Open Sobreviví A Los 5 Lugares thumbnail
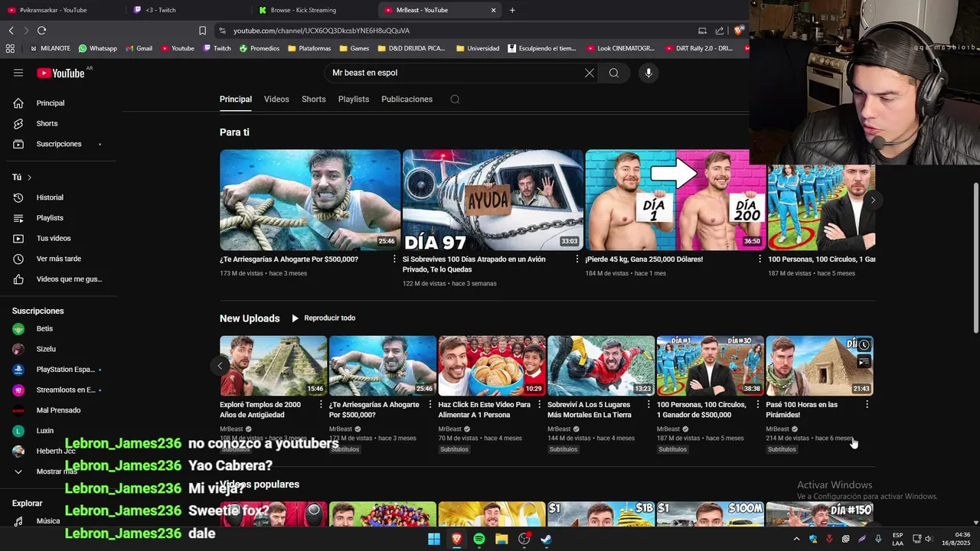The image size is (980, 551). click(x=601, y=366)
